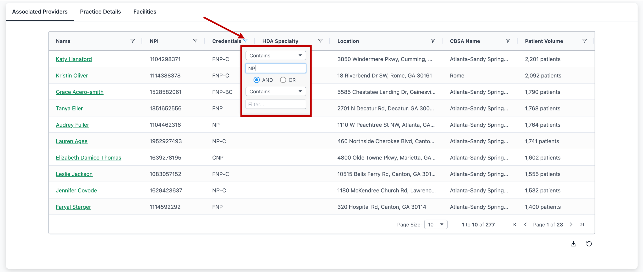Open Katy Hanaford provider link
Image resolution: width=644 pixels, height=273 pixels.
(x=74, y=59)
